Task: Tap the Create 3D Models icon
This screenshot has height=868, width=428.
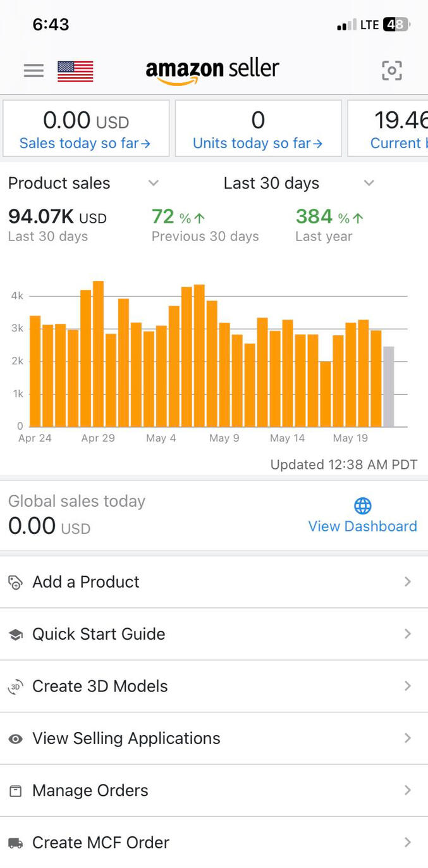Action: click(16, 686)
